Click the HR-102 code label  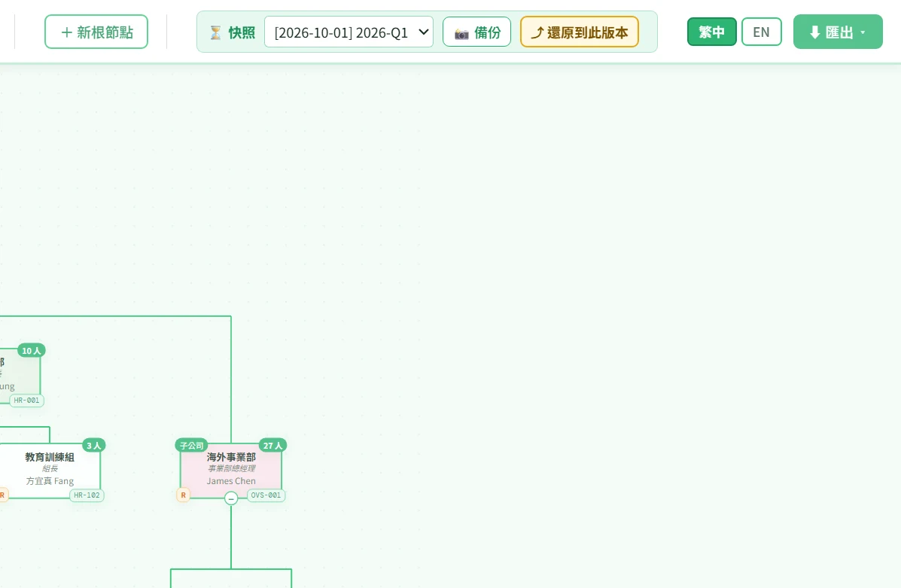pos(87,495)
